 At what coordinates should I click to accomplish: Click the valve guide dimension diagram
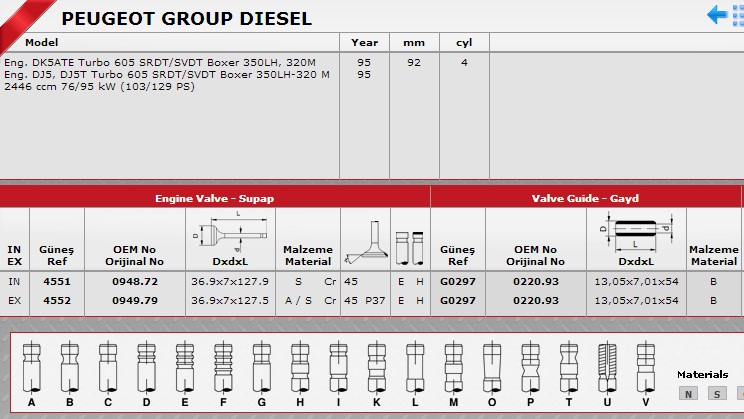(x=635, y=232)
